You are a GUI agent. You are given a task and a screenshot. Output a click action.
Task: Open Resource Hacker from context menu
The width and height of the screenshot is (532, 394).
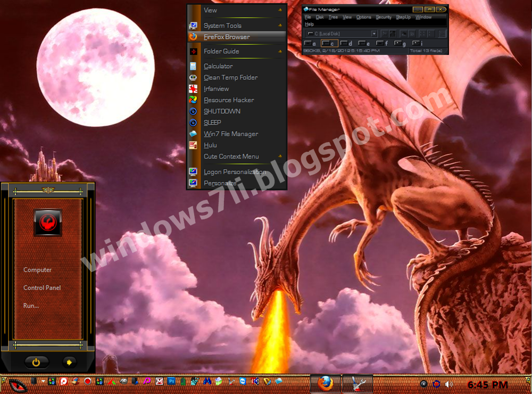[x=237, y=100]
